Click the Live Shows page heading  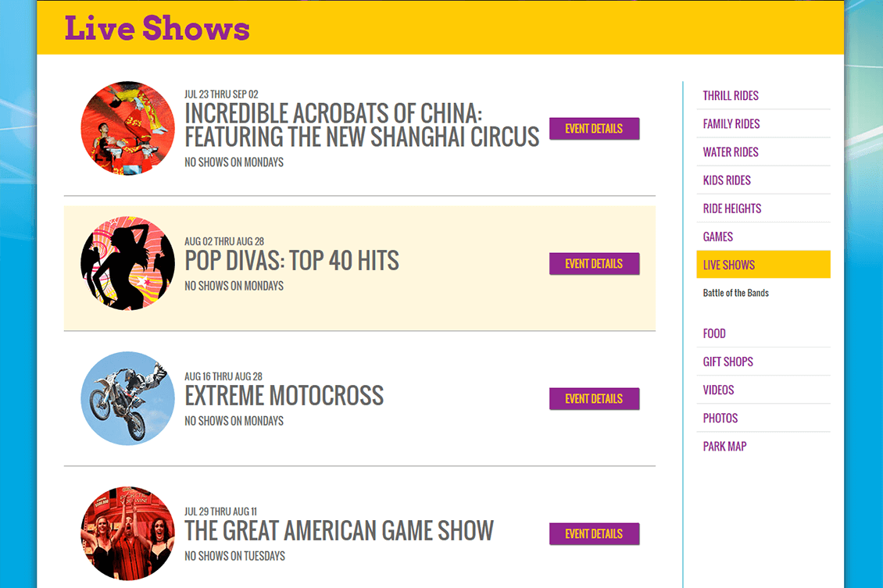157,27
